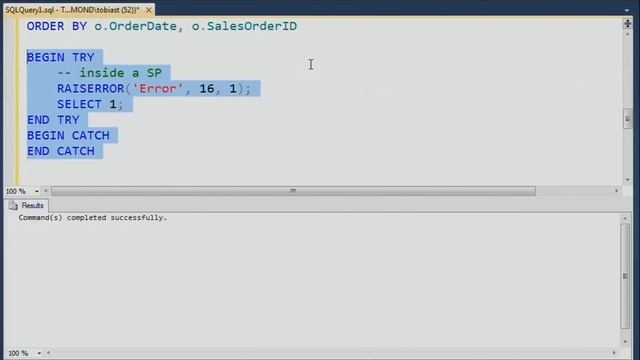Click the BEGIN CATCH line
Viewport: 640px width, 360px height.
(x=68, y=136)
